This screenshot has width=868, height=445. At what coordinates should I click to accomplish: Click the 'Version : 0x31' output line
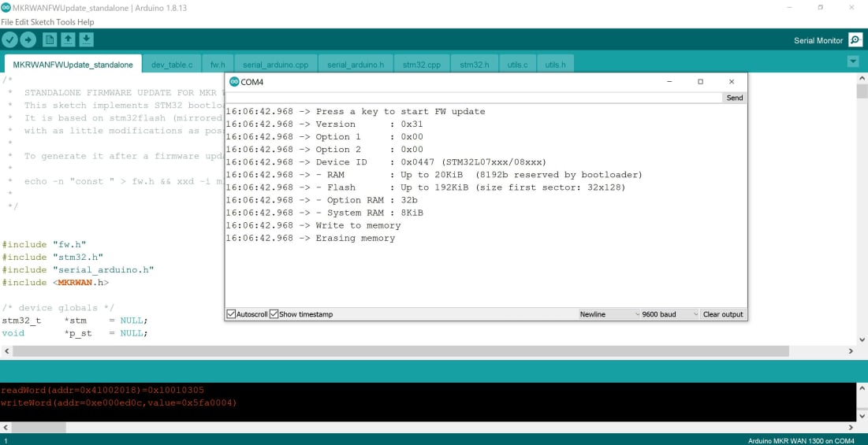(324, 124)
